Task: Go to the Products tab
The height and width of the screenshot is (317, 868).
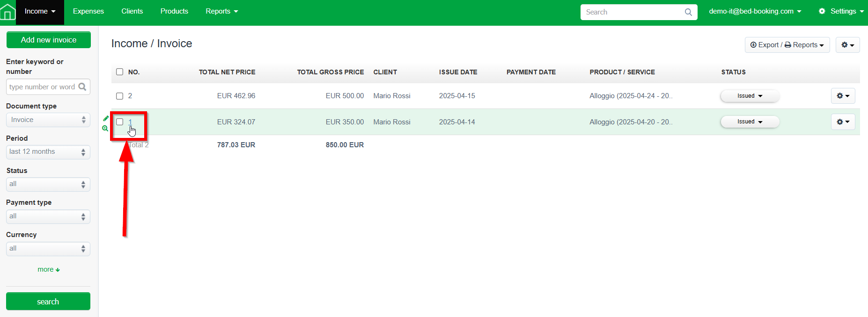Action: click(174, 11)
